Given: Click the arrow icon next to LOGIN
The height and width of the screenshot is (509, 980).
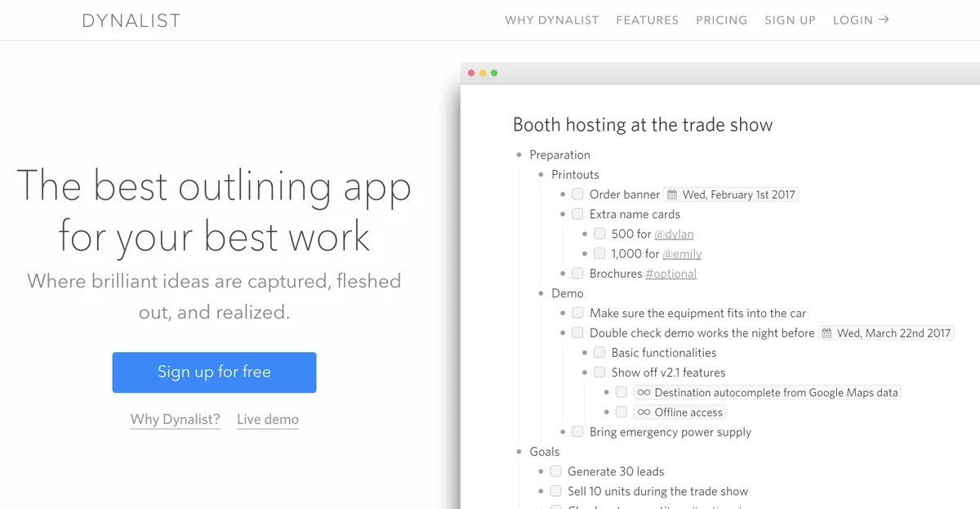Looking at the screenshot, I should click(884, 20).
